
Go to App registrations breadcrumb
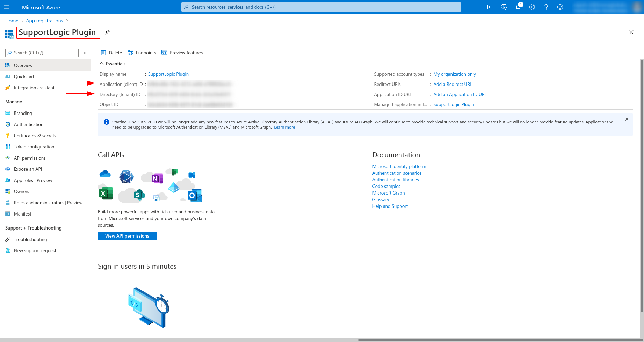tap(44, 21)
